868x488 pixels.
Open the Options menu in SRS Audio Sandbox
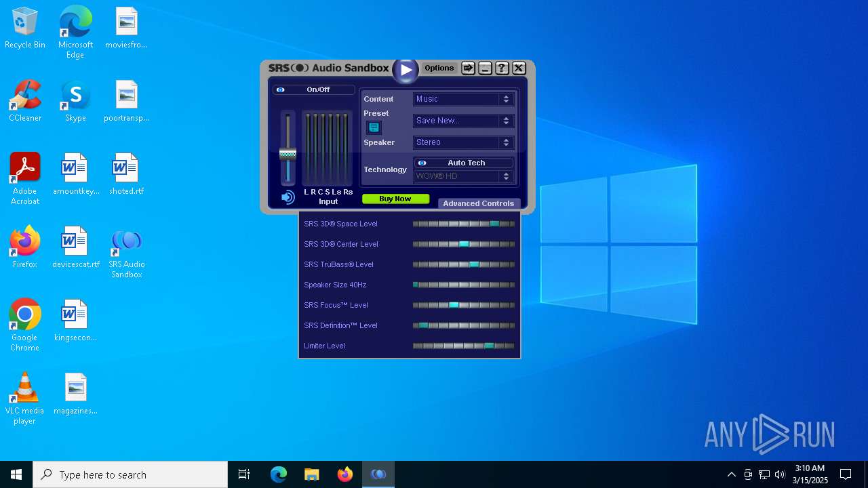tap(439, 68)
